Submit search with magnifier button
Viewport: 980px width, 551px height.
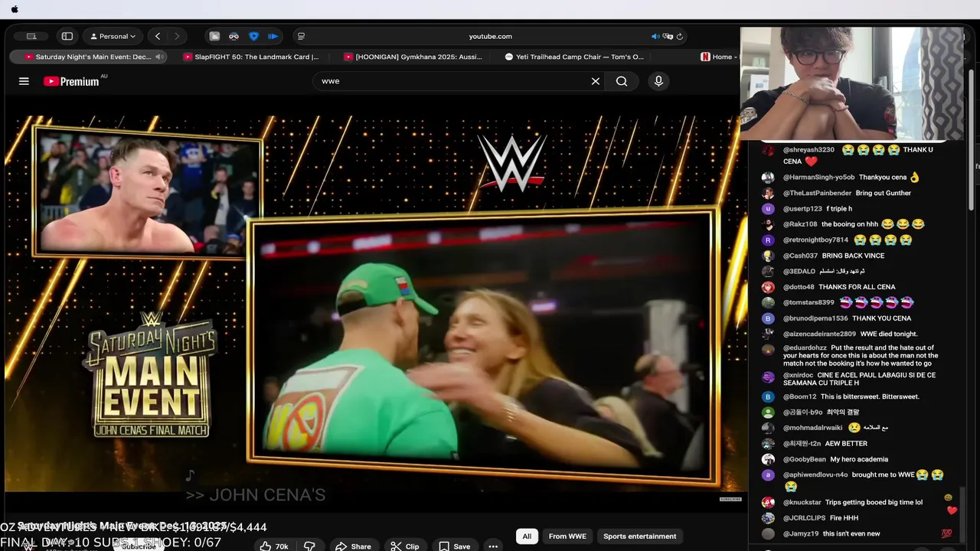click(x=622, y=81)
